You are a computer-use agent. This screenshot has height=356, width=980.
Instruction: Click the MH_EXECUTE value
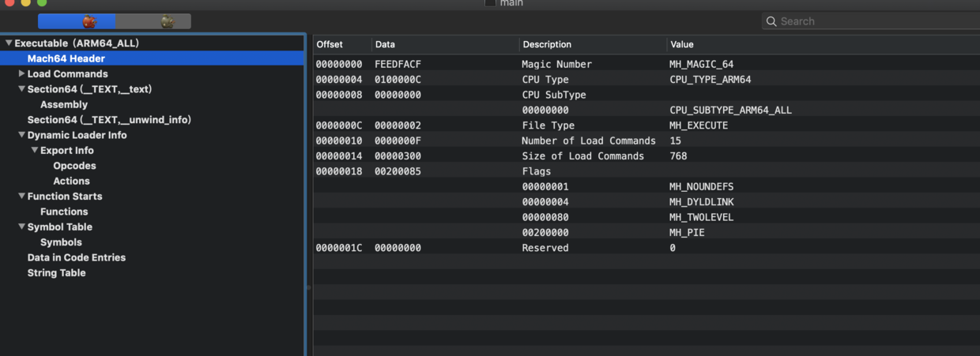699,126
